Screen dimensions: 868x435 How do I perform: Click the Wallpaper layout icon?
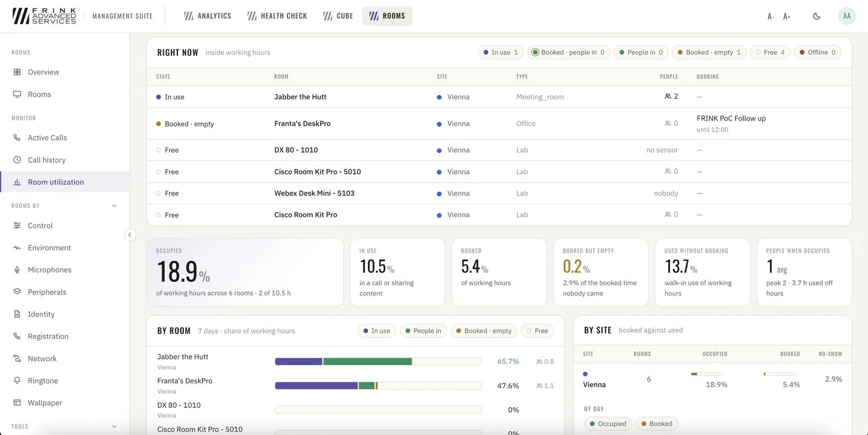pos(17,403)
